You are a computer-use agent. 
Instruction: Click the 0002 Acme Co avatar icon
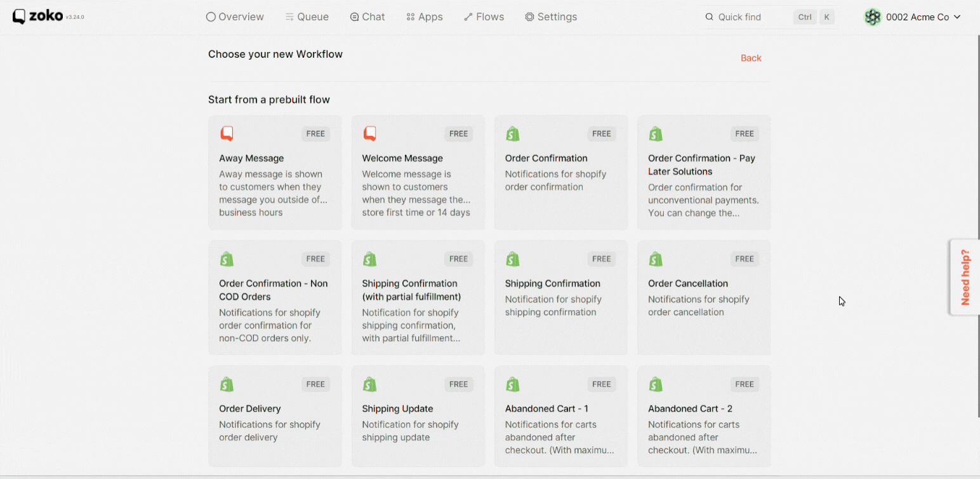click(873, 17)
